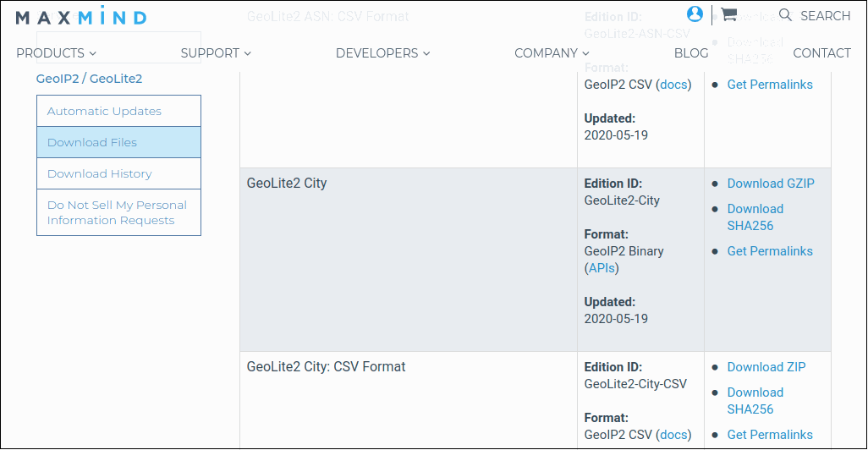Open Do Not Sell My Personal Information Requests

pyautogui.click(x=119, y=212)
